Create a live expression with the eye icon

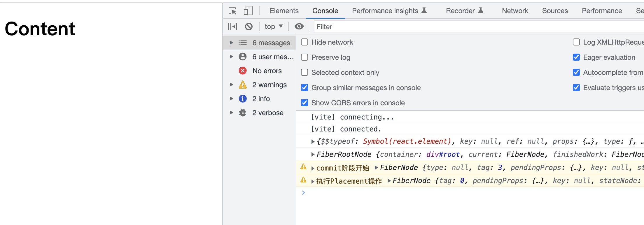(299, 27)
